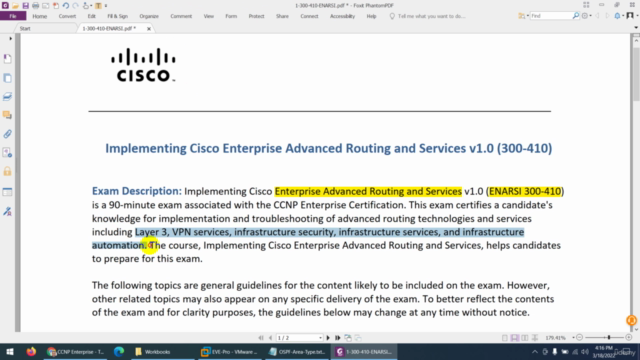This screenshot has height=360, width=640.
Task: Open the Pages thumbnails panel in sidebar
Action: click(x=7, y=78)
